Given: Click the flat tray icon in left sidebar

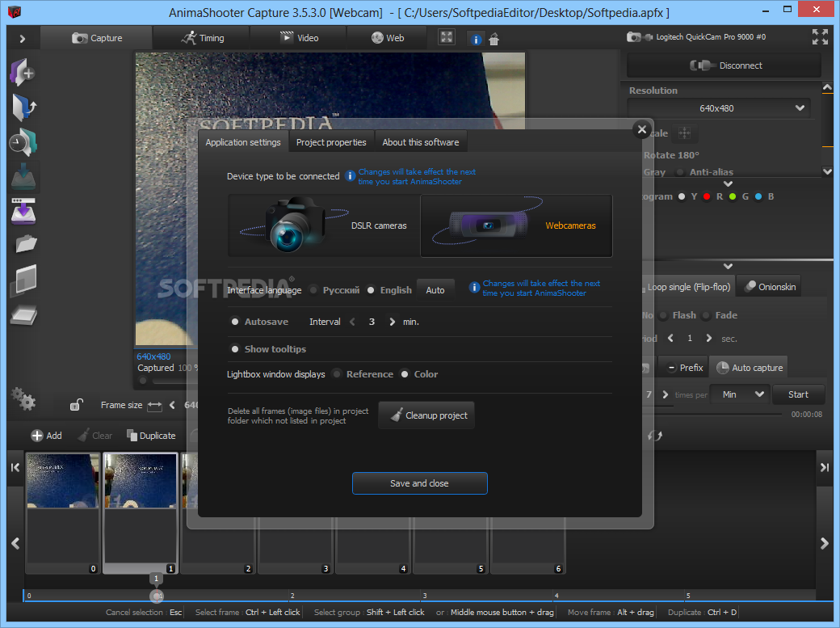Looking at the screenshot, I should (23, 315).
